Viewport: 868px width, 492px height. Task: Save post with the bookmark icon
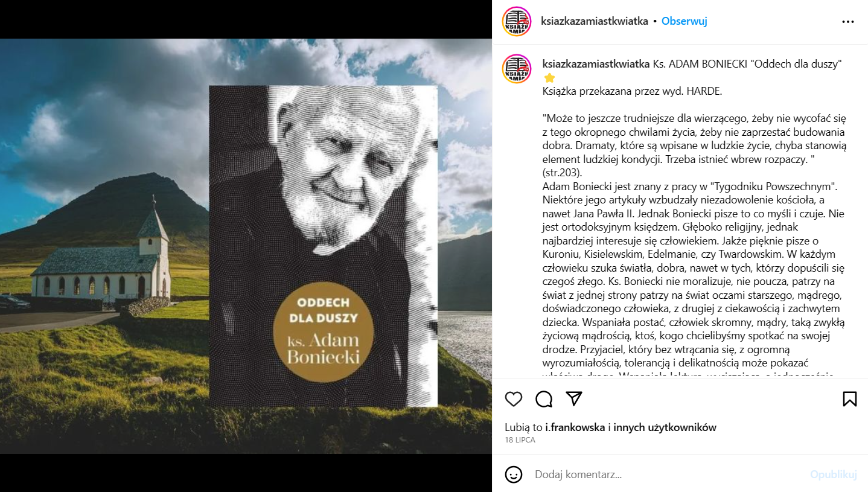pos(849,399)
